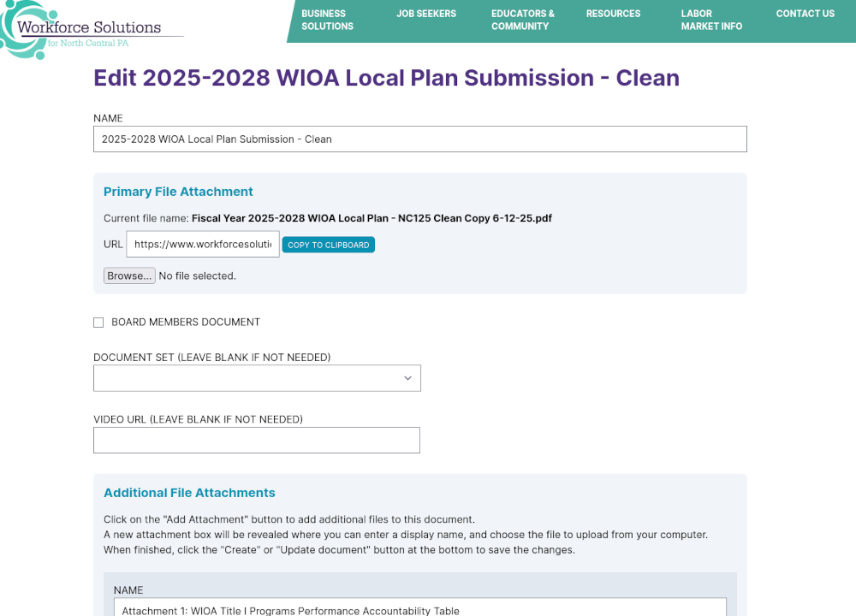
Task: Browse for a primary file
Action: (x=129, y=275)
